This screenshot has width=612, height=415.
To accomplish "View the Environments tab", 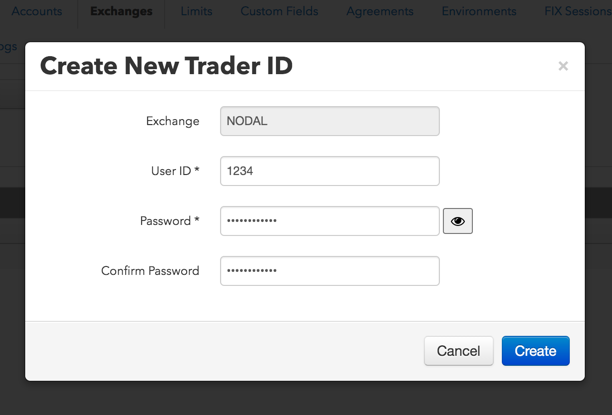I will (479, 11).
